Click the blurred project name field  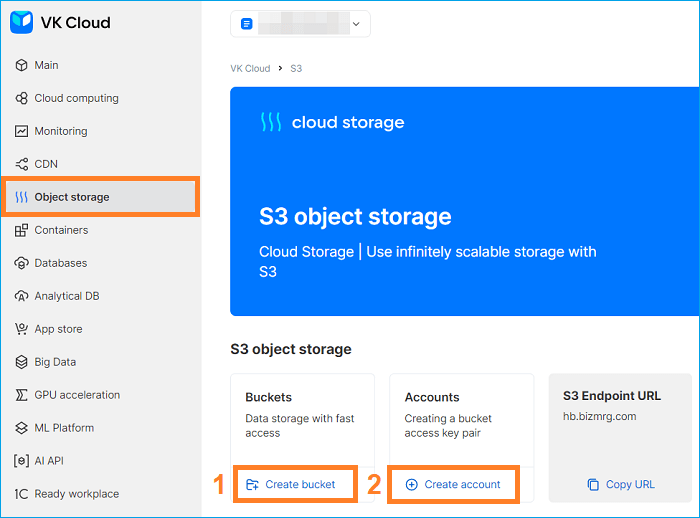pos(304,24)
